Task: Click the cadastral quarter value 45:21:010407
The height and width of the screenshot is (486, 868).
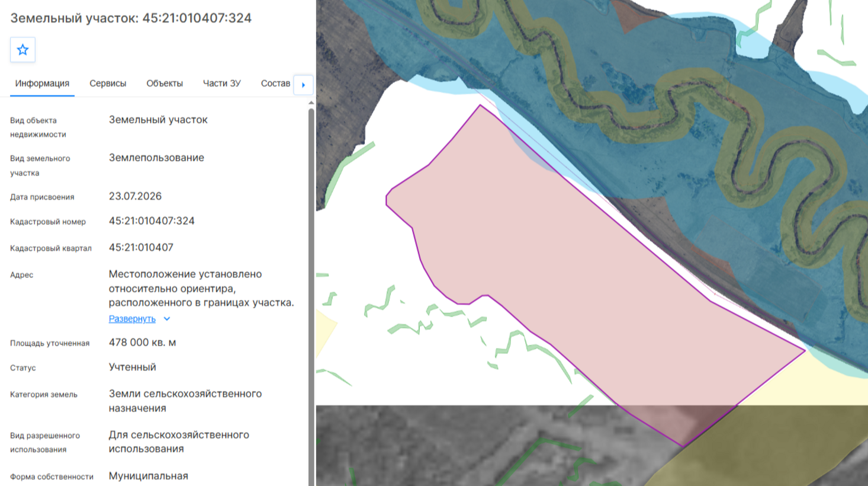Action: coord(141,248)
